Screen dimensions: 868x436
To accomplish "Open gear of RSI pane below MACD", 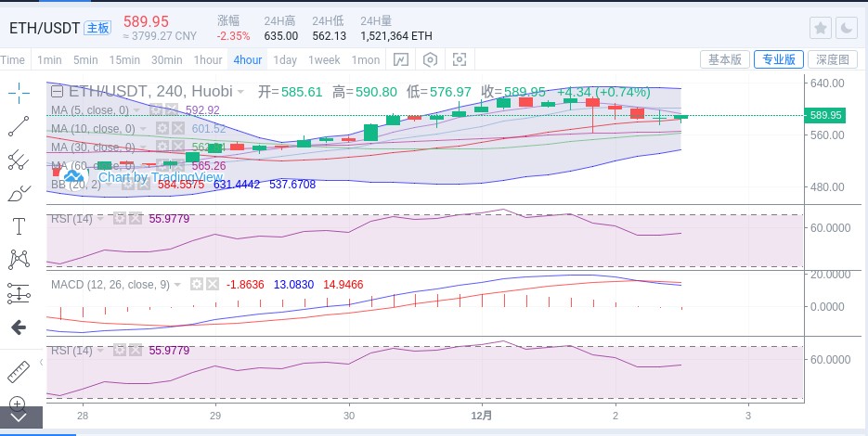I will (x=119, y=351).
